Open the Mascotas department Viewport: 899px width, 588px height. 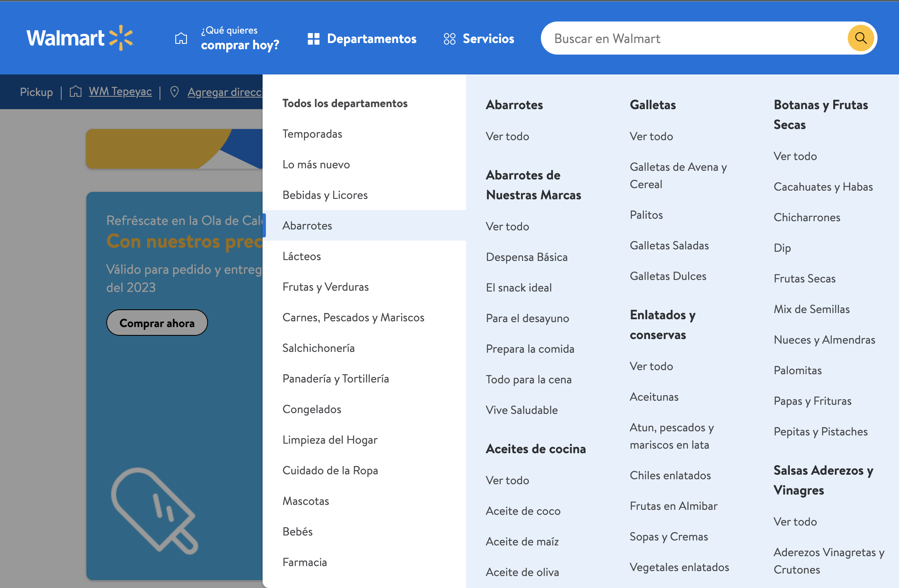pyautogui.click(x=306, y=501)
